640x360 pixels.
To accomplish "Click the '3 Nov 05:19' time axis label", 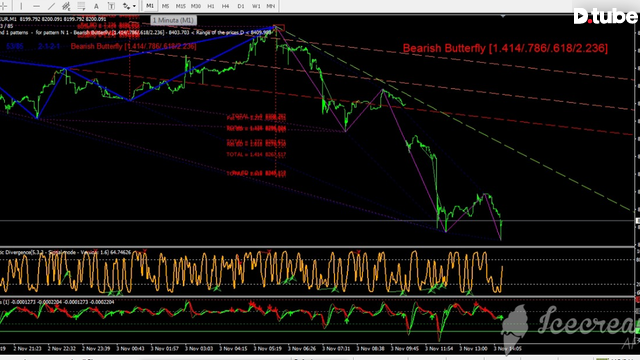I will pos(267,349).
